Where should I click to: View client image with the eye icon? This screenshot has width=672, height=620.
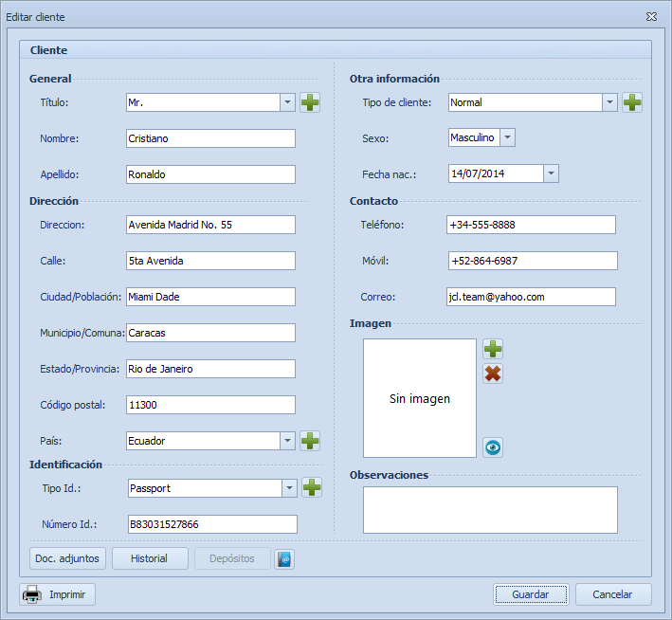(x=493, y=447)
